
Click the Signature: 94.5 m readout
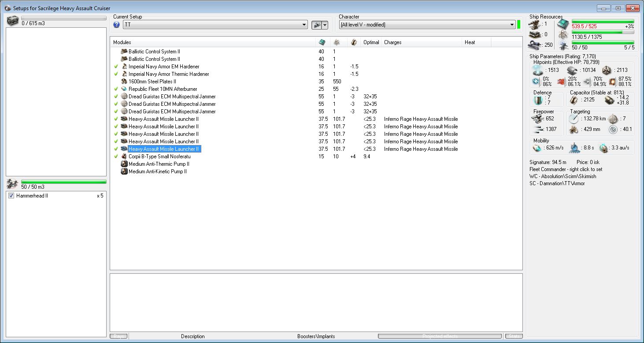click(x=548, y=162)
